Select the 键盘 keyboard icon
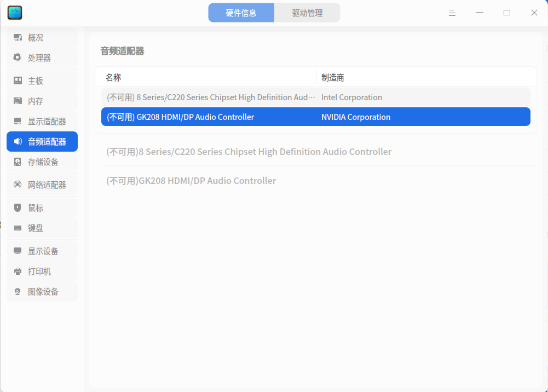 pos(18,228)
